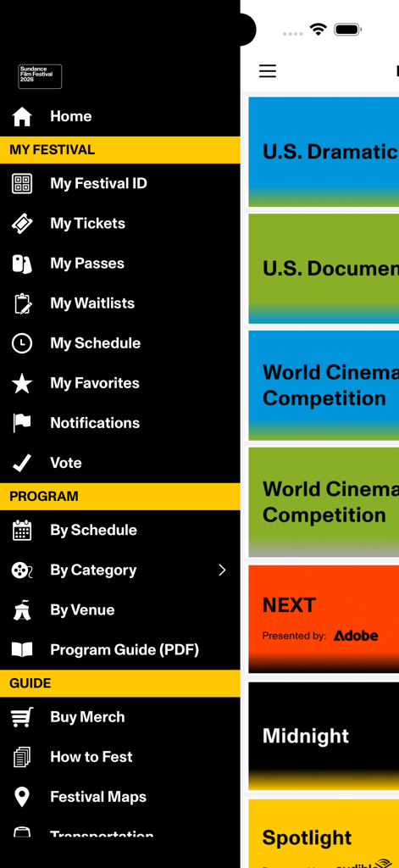Tap the My Waitlists clipboard icon
Screen dimensions: 399x868
[22, 303]
